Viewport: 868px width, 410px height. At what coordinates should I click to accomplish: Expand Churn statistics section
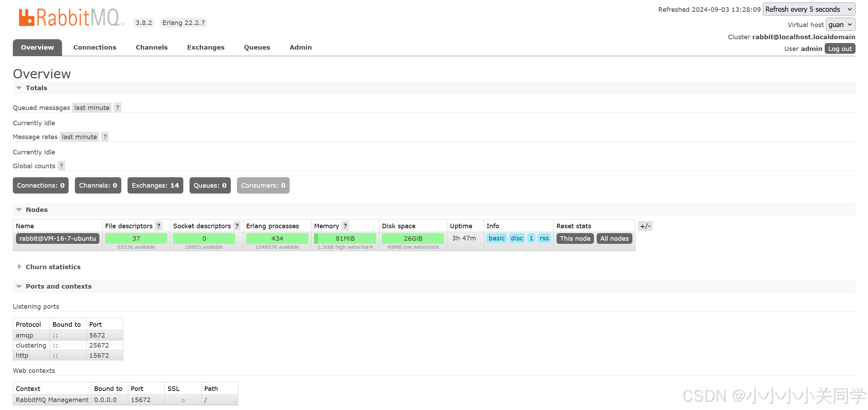[x=49, y=267]
